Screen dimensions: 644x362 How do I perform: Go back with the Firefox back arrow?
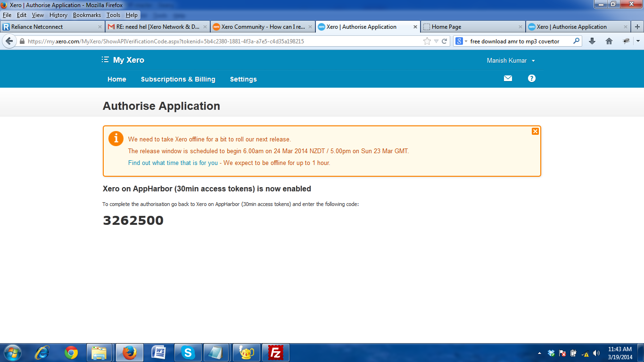coord(9,41)
